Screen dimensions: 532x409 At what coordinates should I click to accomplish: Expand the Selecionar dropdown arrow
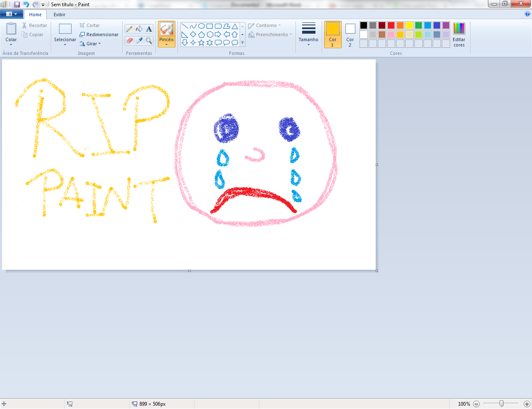coord(65,44)
